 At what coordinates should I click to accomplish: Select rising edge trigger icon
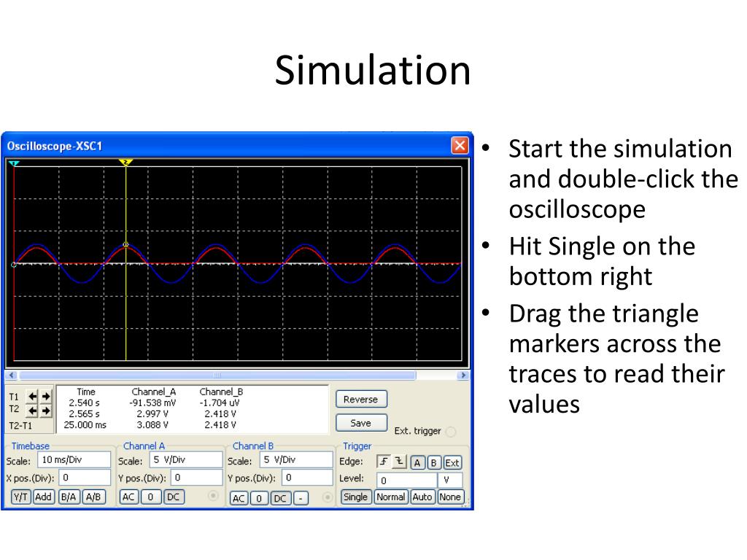tap(384, 462)
